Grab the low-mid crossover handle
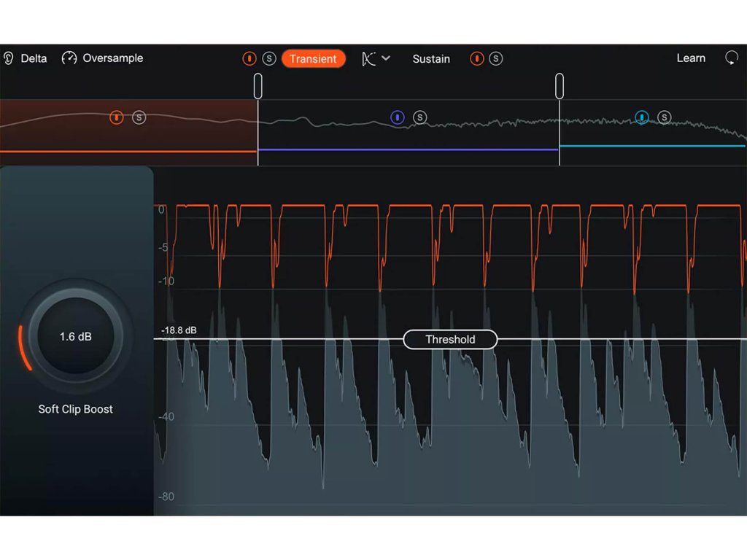Viewport: 747px width, 560px height. 258,86
